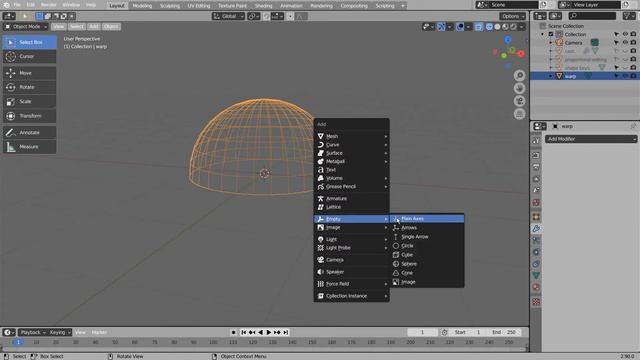640x360 pixels.
Task: Expand the Mesh submenu
Action: [351, 136]
